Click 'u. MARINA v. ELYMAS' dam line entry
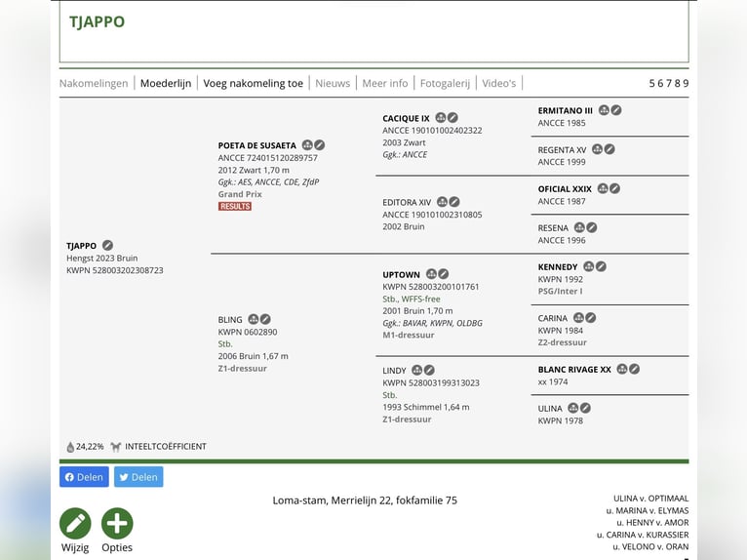747x560 pixels. [x=648, y=510]
